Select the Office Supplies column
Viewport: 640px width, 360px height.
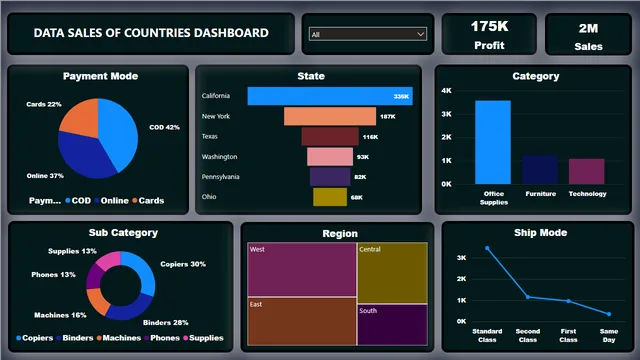coord(493,142)
